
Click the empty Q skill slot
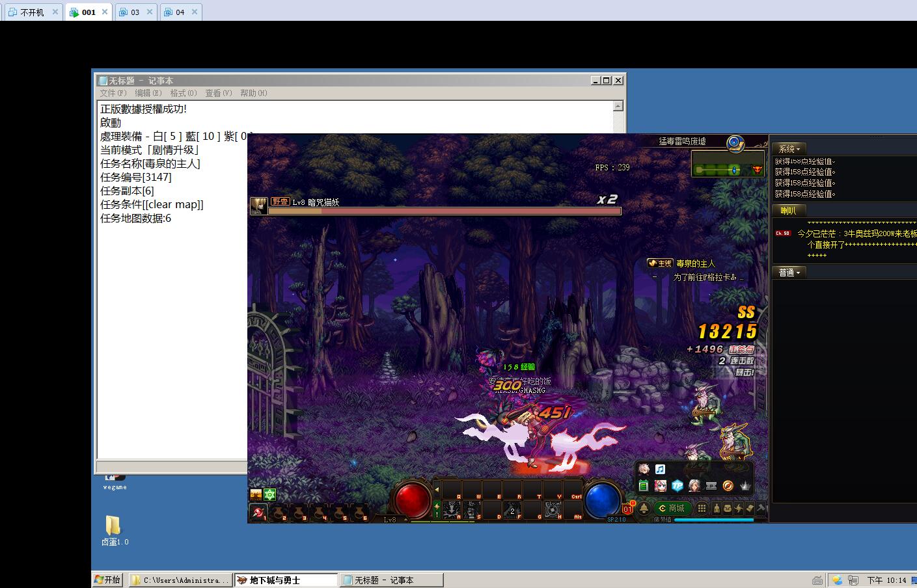[x=452, y=489]
